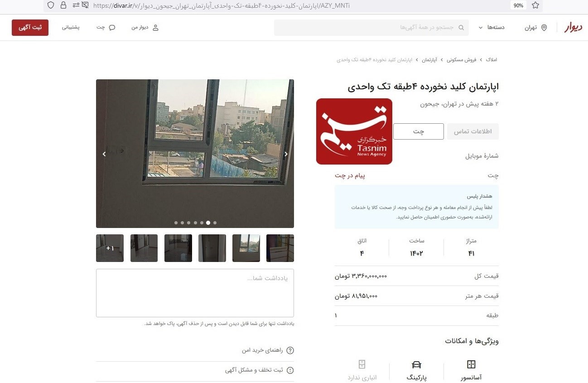Click the question mark beside راهنمای خرید امن
The height and width of the screenshot is (383, 588).
290,350
